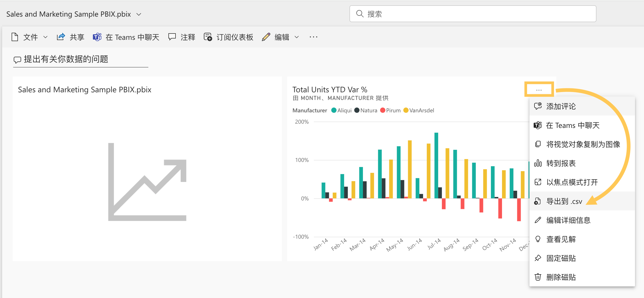Click the add comment icon in the menu
Image resolution: width=644 pixels, height=298 pixels.
click(538, 106)
